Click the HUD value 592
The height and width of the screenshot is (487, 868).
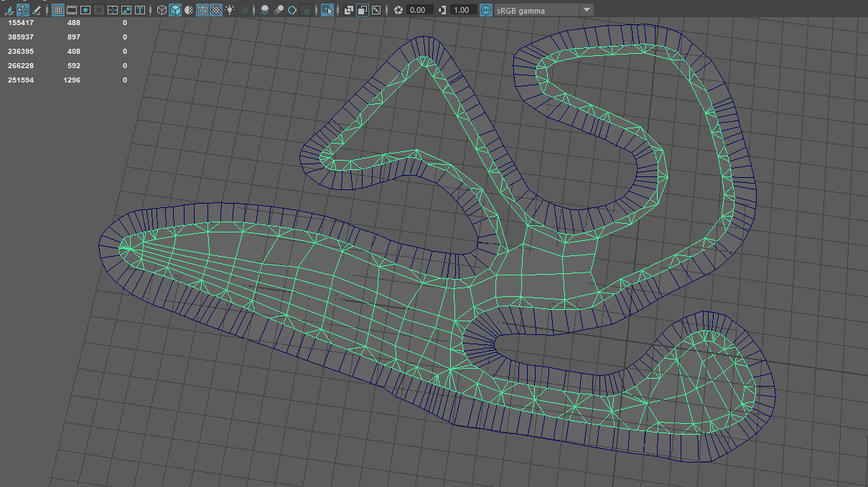point(74,66)
